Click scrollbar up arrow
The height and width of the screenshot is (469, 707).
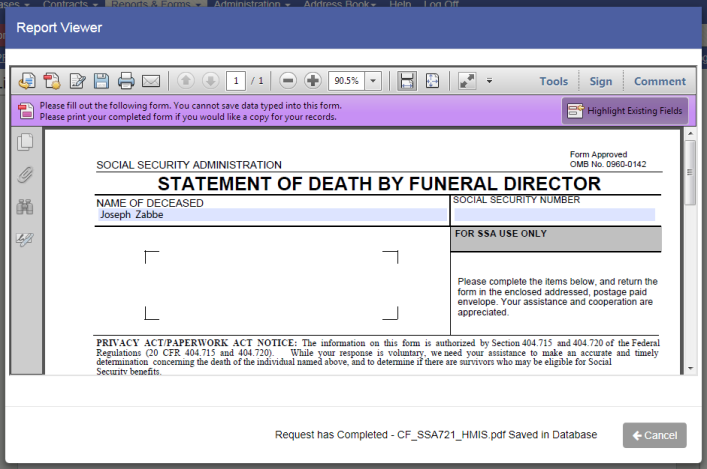click(690, 134)
